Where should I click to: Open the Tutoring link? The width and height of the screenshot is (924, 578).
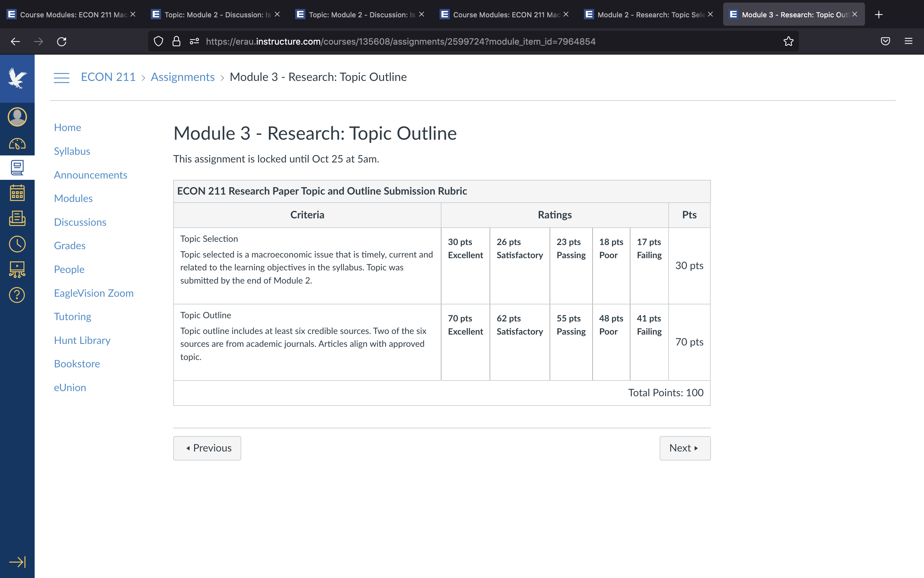point(73,317)
